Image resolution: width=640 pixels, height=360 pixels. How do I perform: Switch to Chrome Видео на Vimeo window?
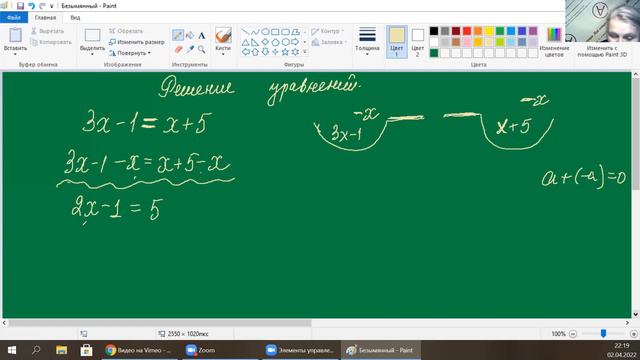click(x=139, y=350)
